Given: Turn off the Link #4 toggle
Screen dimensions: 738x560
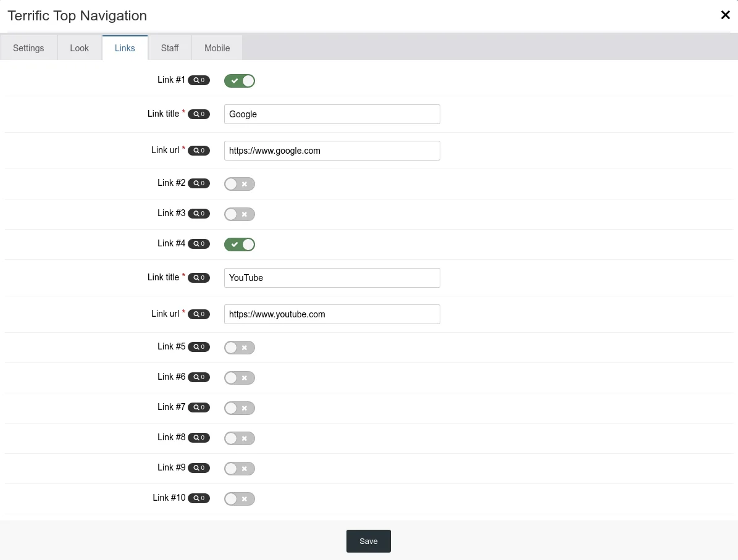Looking at the screenshot, I should click(240, 244).
